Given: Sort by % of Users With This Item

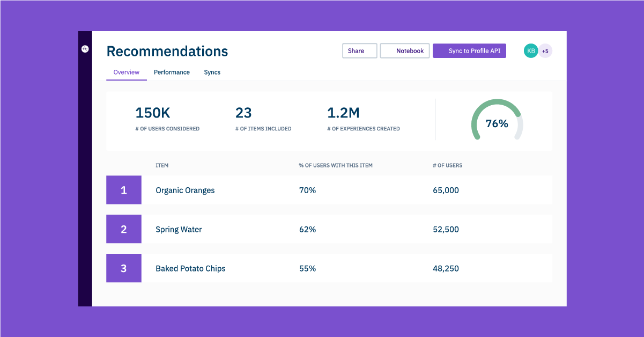Looking at the screenshot, I should click(x=335, y=165).
